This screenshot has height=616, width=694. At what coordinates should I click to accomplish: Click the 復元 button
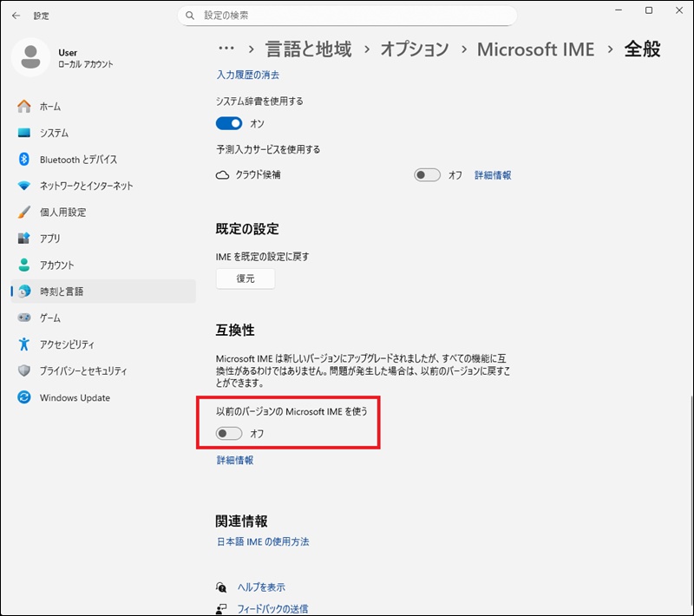pyautogui.click(x=246, y=279)
